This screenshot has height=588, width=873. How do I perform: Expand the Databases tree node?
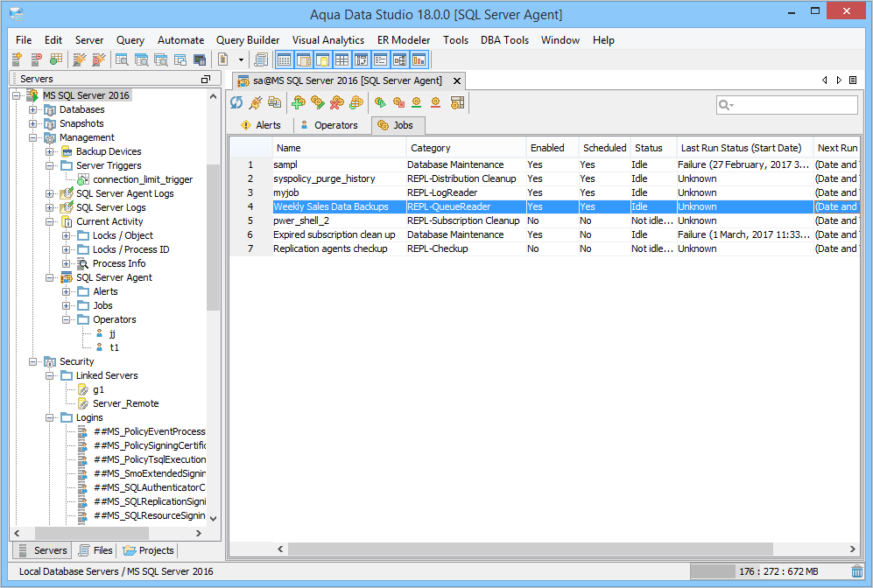point(33,109)
